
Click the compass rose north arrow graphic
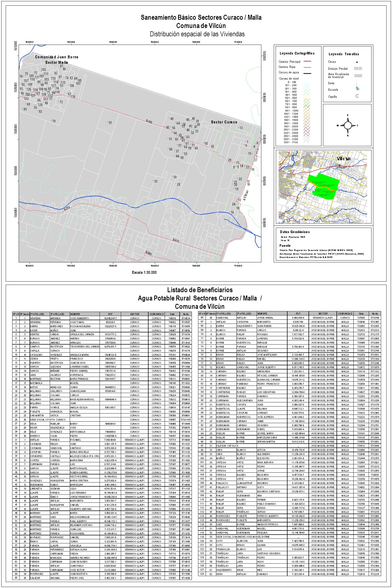pyautogui.click(x=348, y=125)
